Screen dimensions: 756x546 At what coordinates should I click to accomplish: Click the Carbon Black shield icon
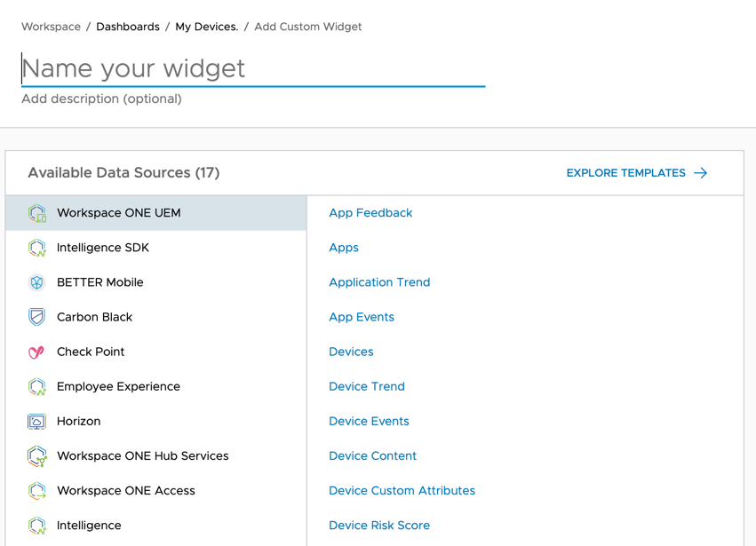(37, 317)
